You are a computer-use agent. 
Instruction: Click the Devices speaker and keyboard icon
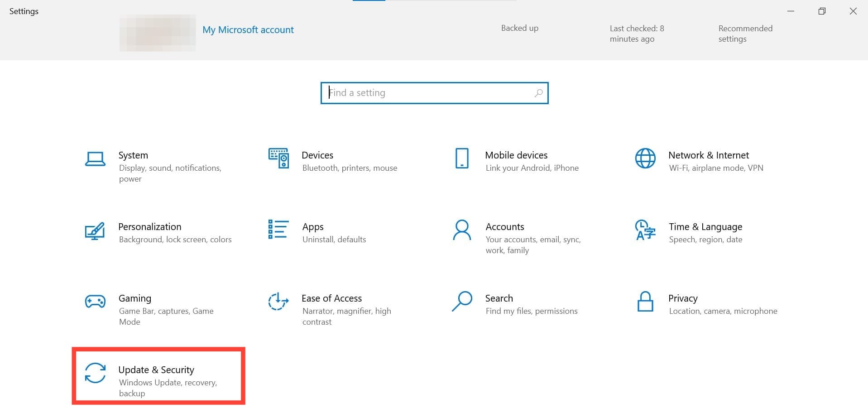(278, 158)
